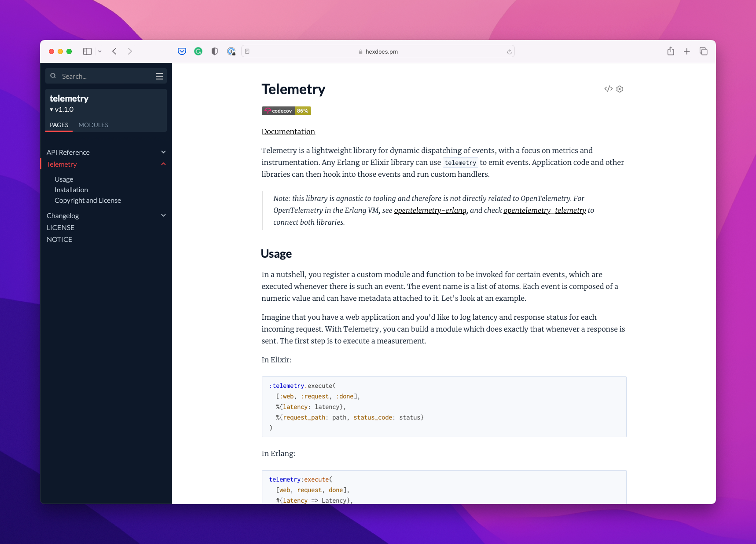Click the codecov 86% badge
The image size is (756, 544).
point(286,111)
